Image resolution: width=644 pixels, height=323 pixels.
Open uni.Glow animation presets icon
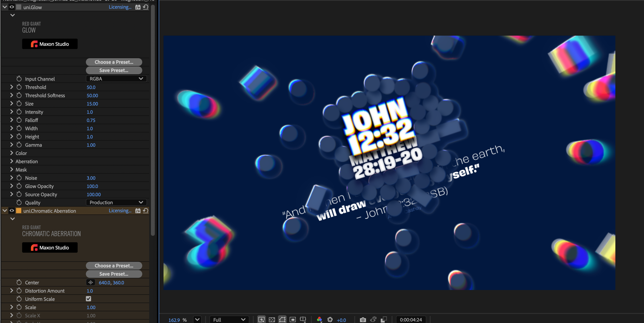pyautogui.click(x=138, y=7)
